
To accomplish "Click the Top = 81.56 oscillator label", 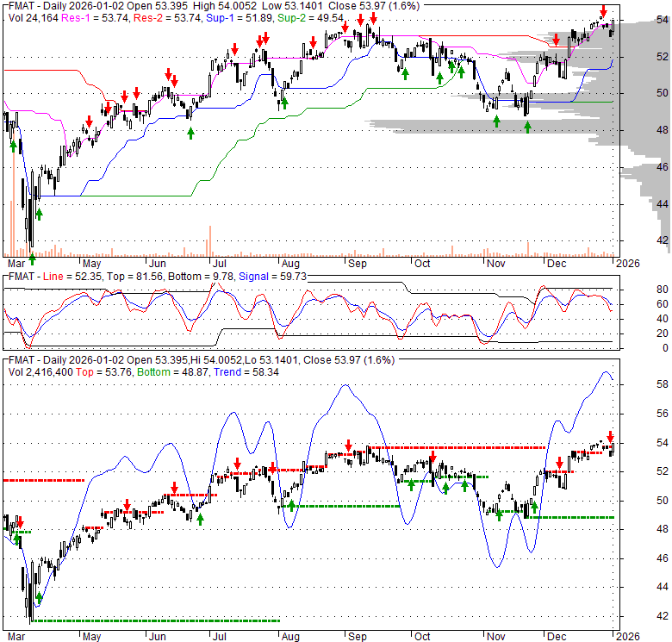I will (x=135, y=277).
